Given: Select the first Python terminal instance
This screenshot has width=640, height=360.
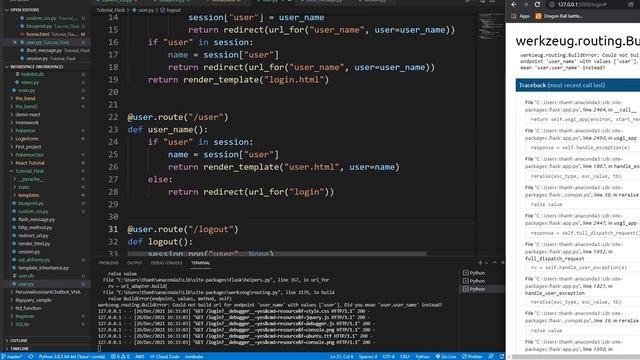Looking at the screenshot, I should tap(474, 273).
